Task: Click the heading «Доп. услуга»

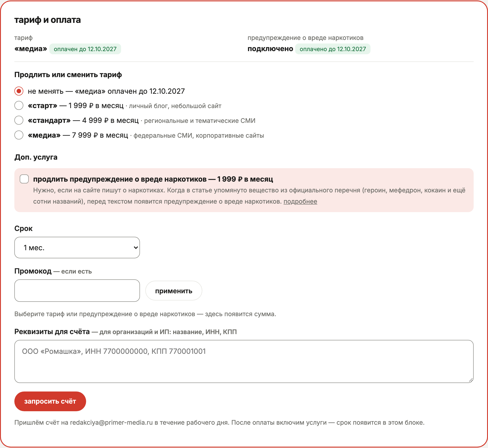Action: point(36,157)
